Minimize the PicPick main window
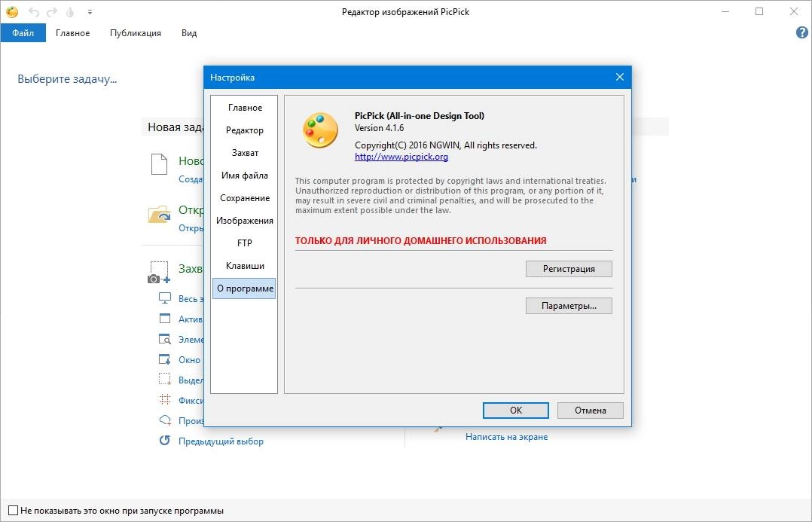Screen dimensions: 812x522 725,11
